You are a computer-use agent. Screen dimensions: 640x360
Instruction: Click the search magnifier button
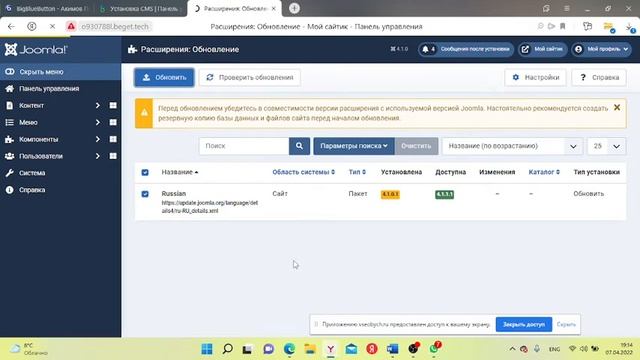(299, 146)
